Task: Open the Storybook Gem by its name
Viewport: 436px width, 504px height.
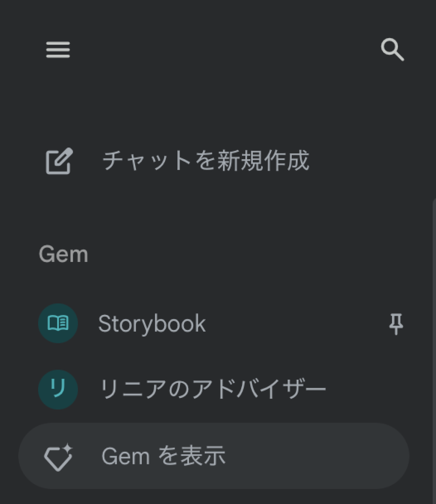Action: [152, 323]
